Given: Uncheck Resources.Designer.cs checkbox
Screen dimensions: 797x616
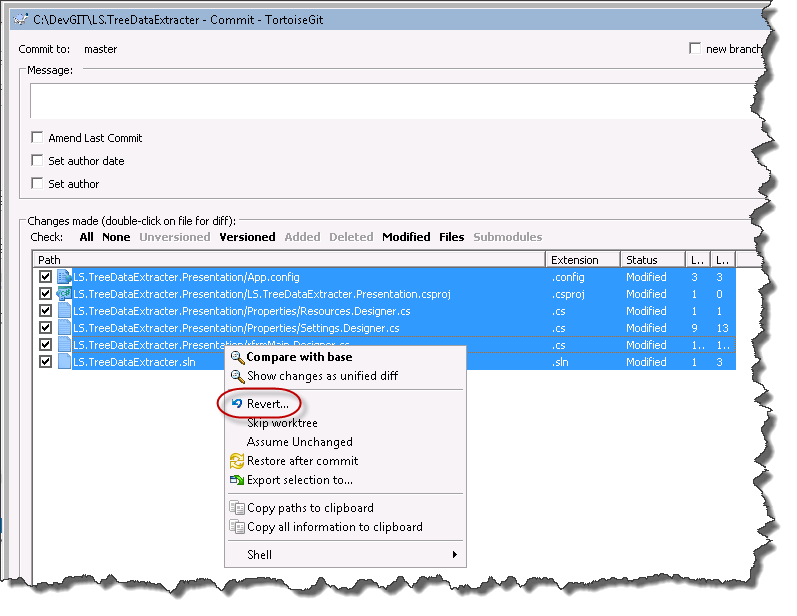Looking at the screenshot, I should coord(46,311).
